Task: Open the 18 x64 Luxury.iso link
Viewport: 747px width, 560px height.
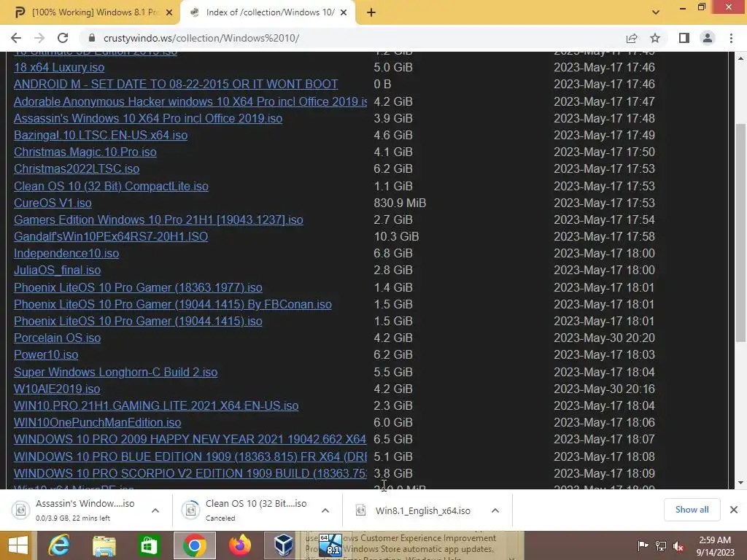Action: tap(59, 68)
